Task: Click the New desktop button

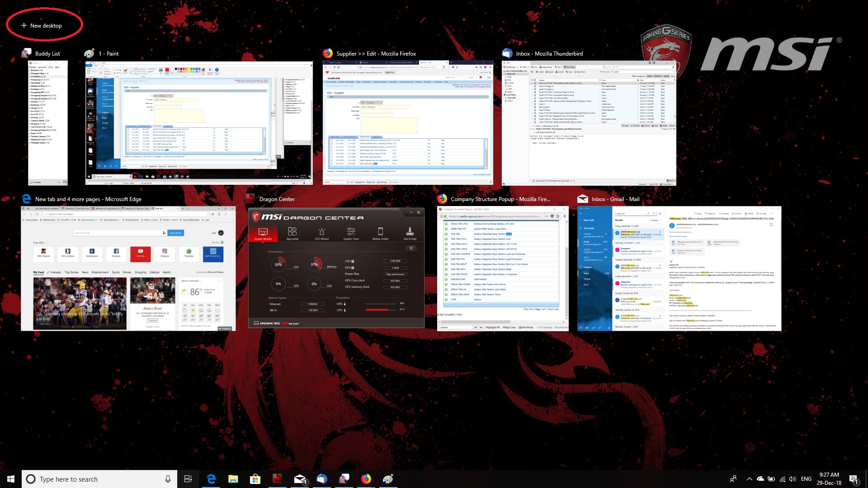Action: click(42, 26)
